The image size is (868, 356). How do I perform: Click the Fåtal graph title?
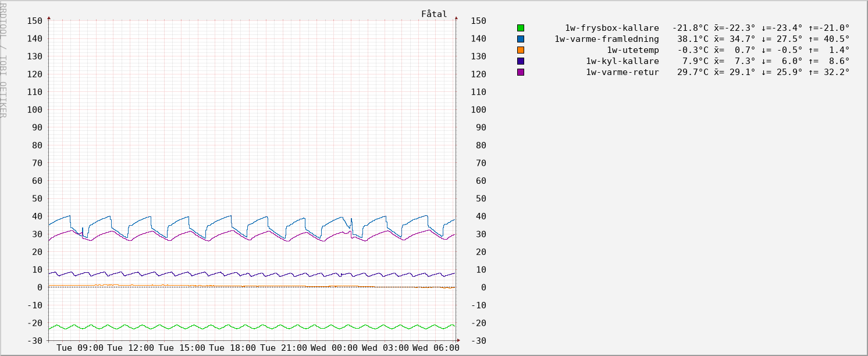pos(434,14)
